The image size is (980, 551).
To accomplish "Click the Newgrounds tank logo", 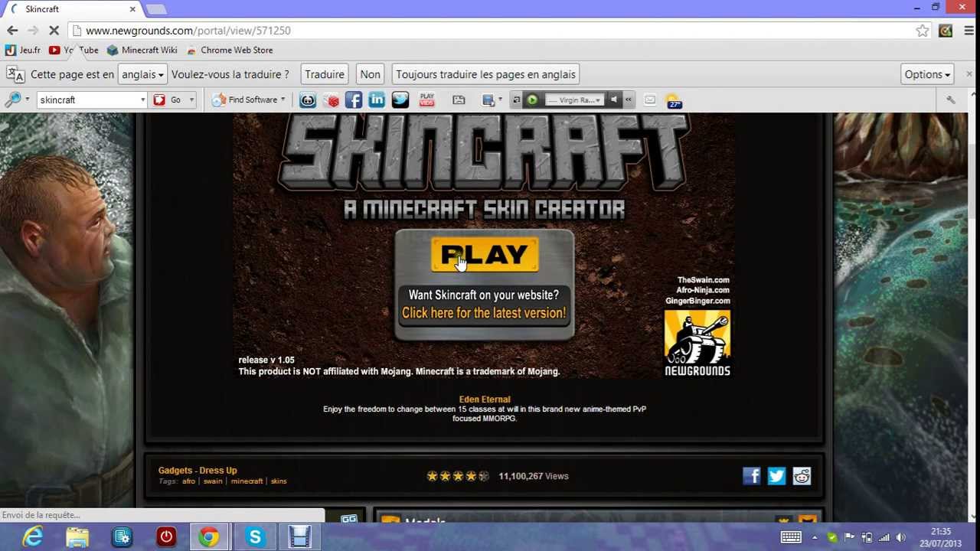I will click(x=697, y=343).
